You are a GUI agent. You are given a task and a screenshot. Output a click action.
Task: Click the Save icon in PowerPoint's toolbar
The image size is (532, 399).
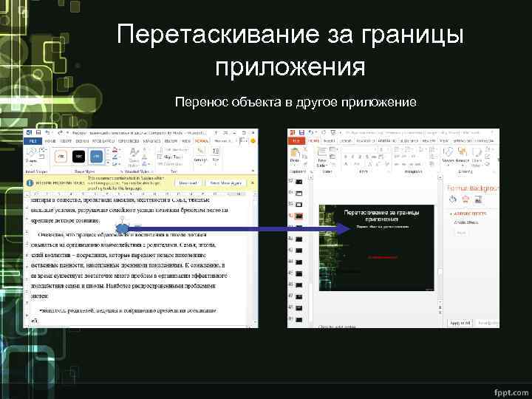pos(301,133)
